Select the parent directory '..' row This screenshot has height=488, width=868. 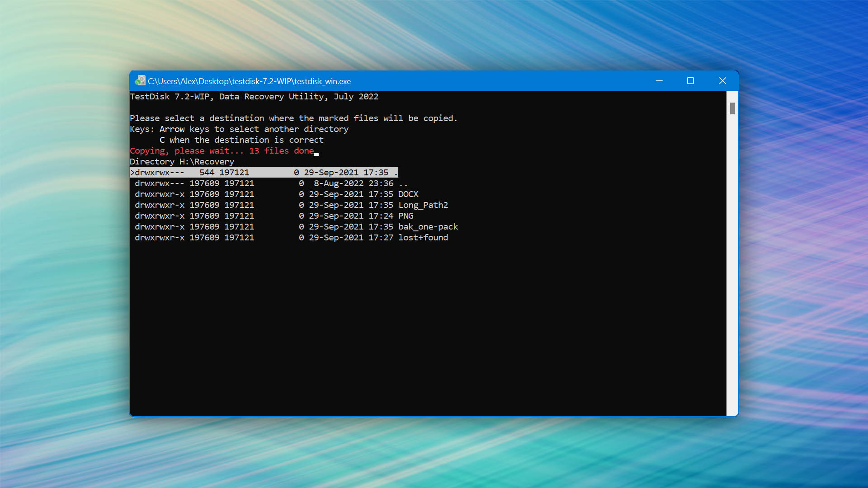(x=271, y=183)
